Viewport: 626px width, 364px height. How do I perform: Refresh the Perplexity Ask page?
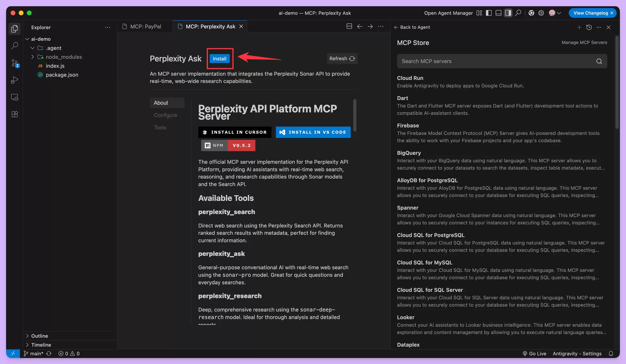[342, 59]
